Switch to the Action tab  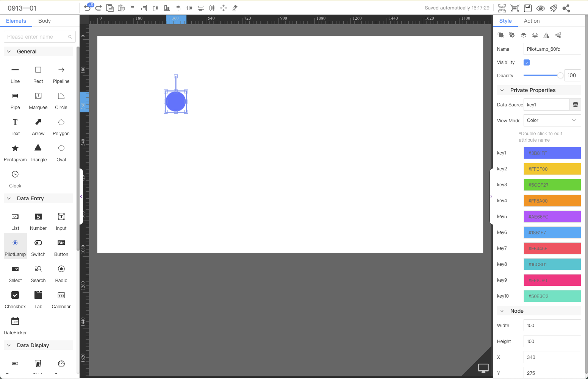click(532, 21)
